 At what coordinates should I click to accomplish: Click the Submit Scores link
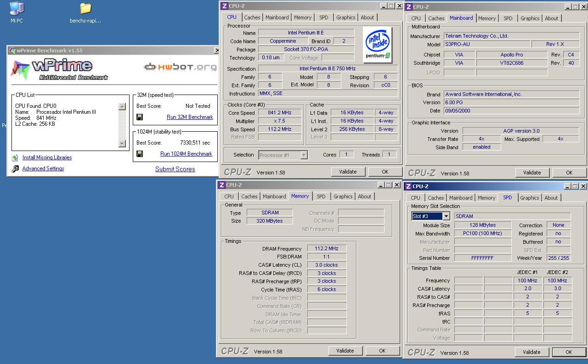coord(175,169)
